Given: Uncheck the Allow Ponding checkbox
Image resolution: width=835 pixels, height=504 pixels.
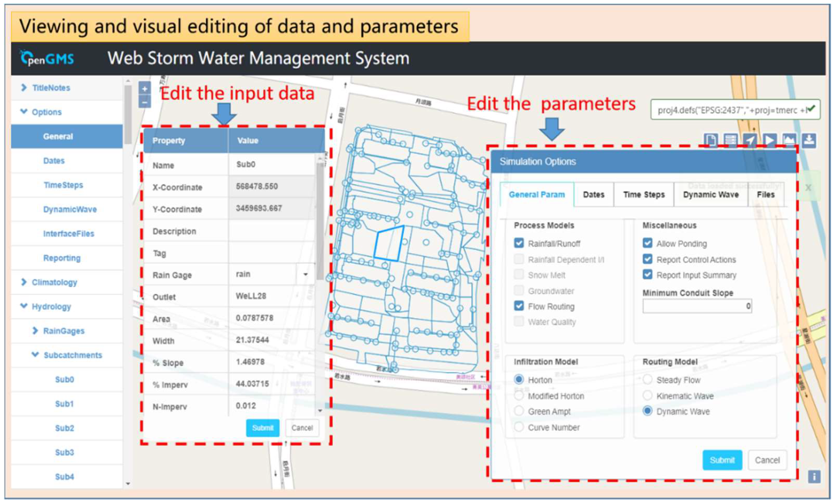Looking at the screenshot, I should [x=647, y=243].
